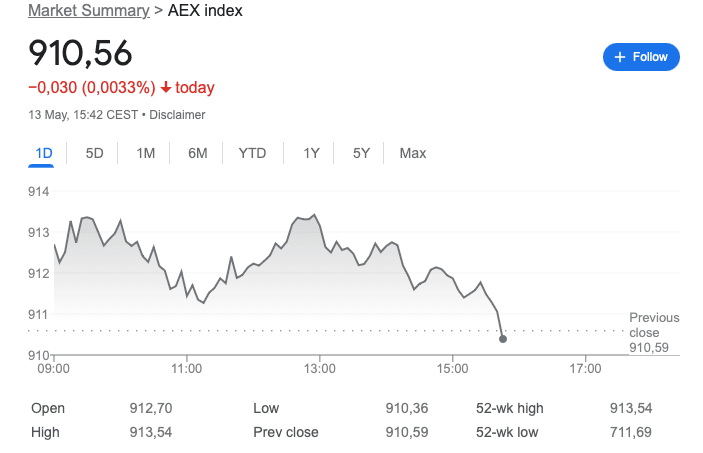Open the Disclaimer link
Screen dimensions: 703x453
(x=177, y=115)
